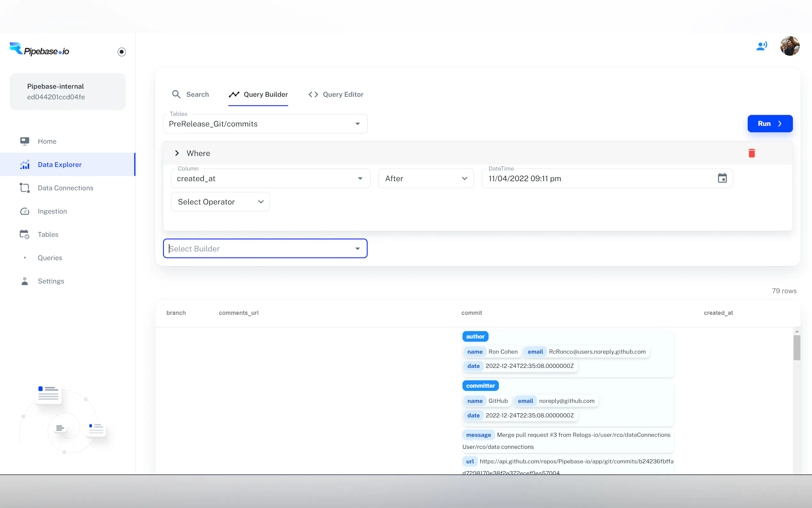Switch to the Query Editor tab
This screenshot has width=812, height=508.
pyautogui.click(x=336, y=94)
